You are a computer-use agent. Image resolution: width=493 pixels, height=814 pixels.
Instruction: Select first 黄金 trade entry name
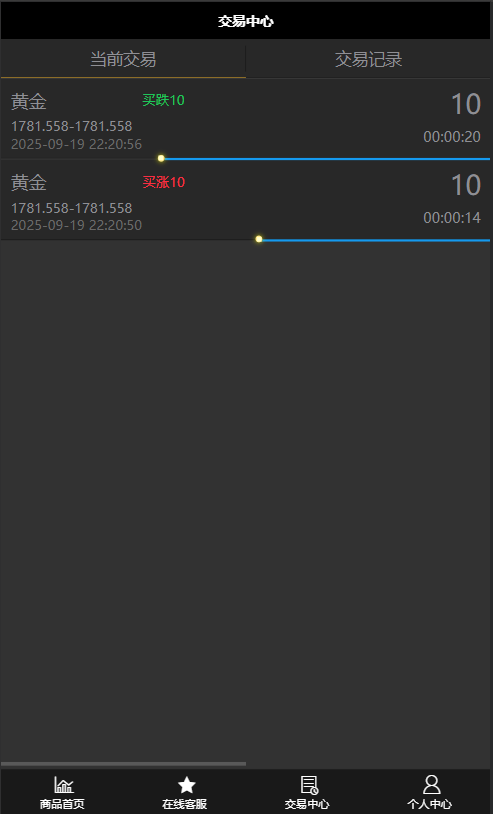click(x=29, y=101)
